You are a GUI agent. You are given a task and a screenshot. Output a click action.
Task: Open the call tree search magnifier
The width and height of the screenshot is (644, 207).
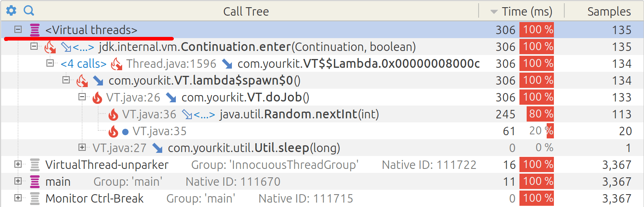(x=29, y=11)
